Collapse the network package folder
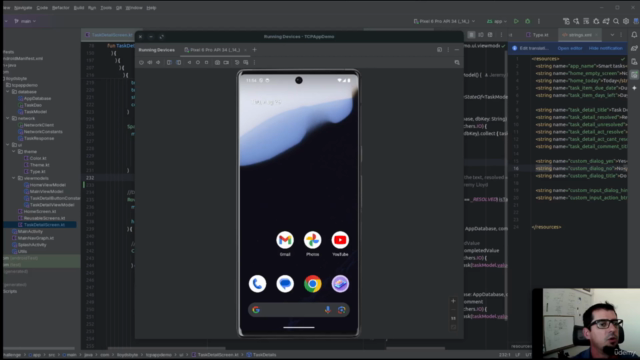Image resolution: width=640 pixels, height=360 pixels. point(8,118)
